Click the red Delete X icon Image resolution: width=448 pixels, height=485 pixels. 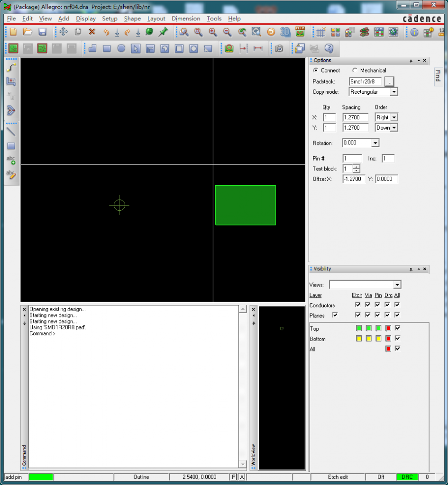pos(92,32)
